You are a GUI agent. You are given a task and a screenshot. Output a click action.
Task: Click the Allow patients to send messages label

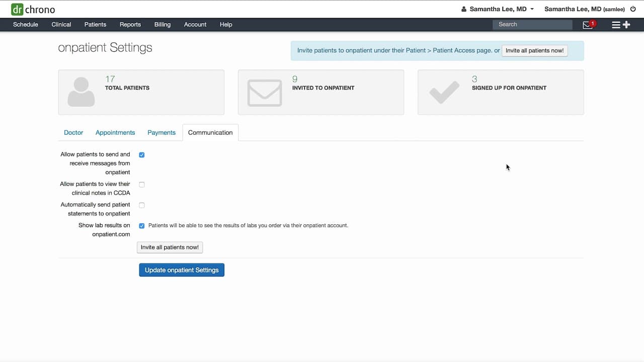point(95,163)
